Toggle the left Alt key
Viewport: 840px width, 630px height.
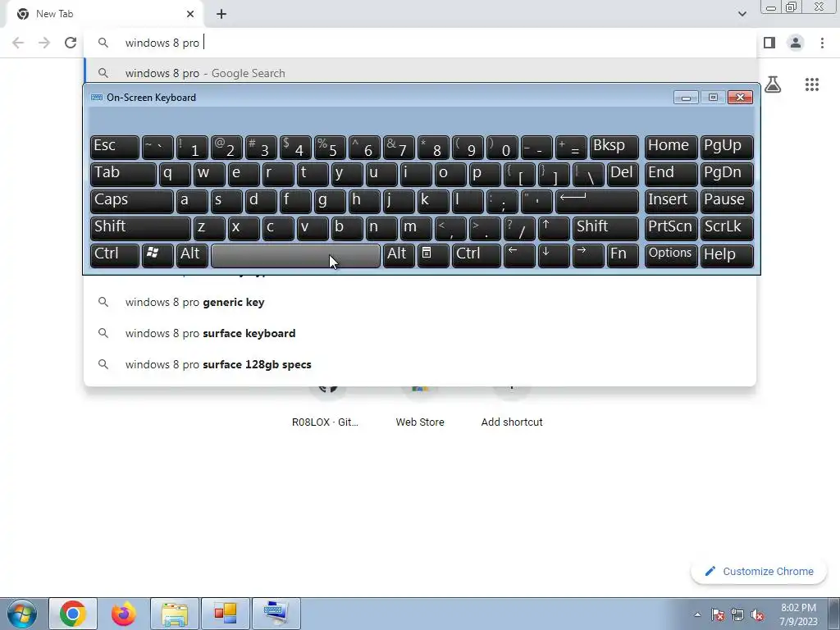click(x=192, y=255)
